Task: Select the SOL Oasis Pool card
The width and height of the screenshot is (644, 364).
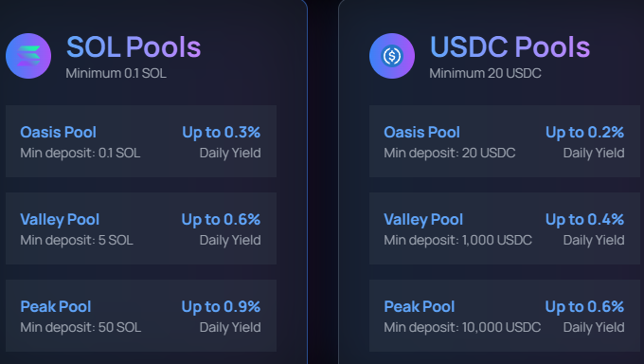Action: click(141, 141)
